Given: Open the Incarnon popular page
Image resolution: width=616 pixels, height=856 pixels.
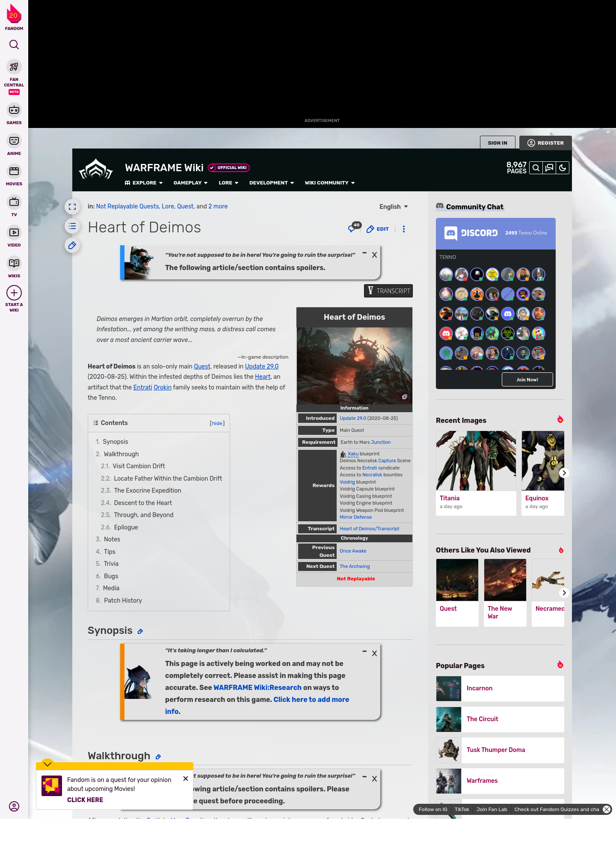Looking at the screenshot, I should (500, 688).
